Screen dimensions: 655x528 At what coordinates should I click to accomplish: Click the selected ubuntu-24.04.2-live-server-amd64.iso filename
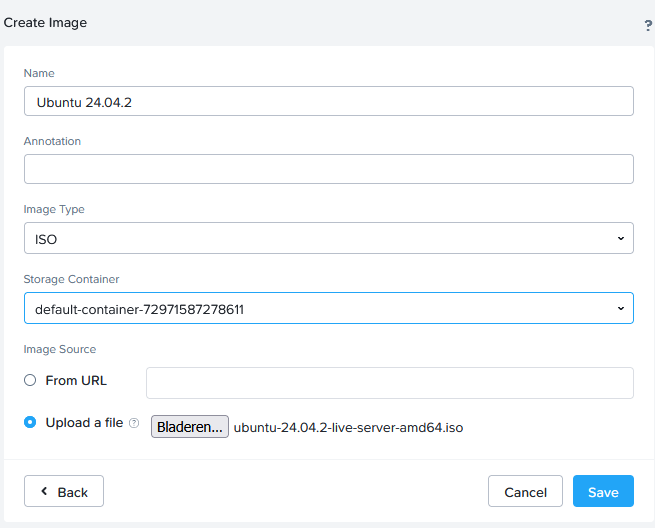(x=348, y=427)
